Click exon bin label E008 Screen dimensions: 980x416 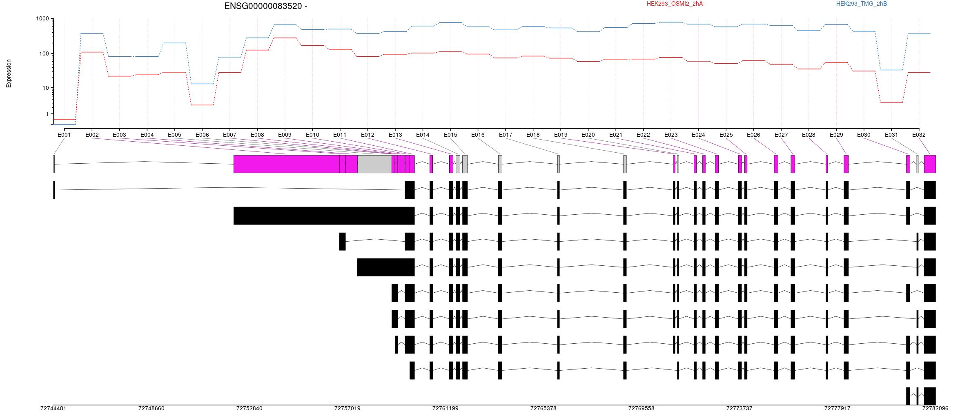point(257,135)
